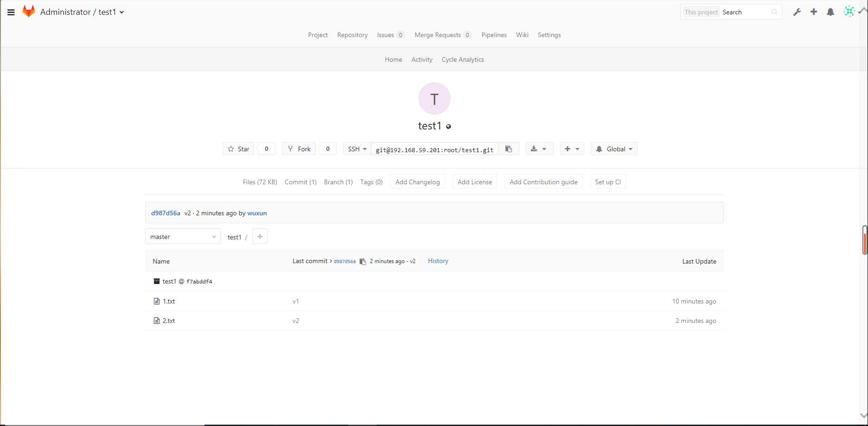Click the star count badge

266,149
